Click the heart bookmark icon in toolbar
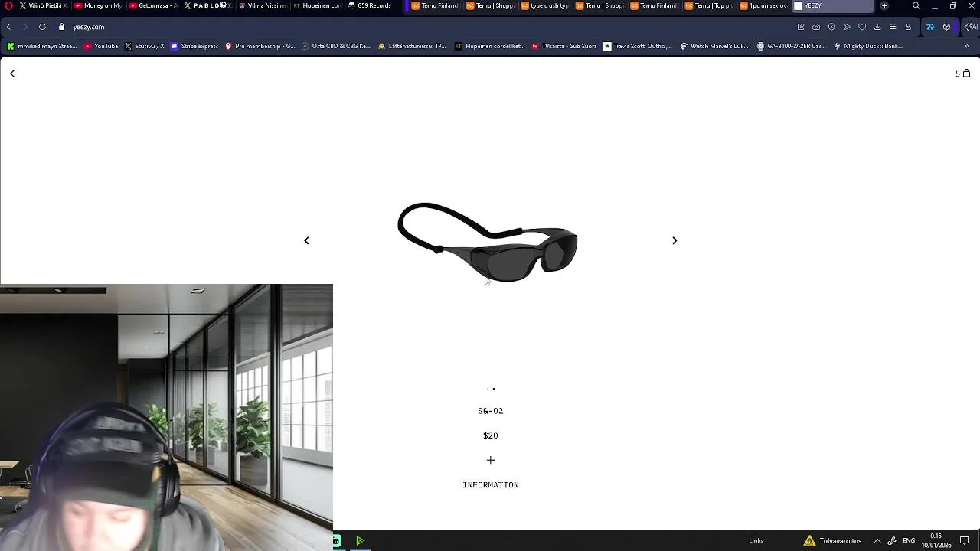The height and width of the screenshot is (551, 980). tap(862, 27)
